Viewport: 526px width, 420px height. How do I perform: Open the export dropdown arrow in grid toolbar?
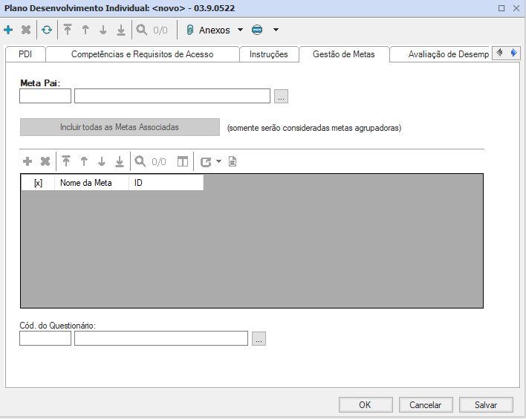click(x=219, y=161)
